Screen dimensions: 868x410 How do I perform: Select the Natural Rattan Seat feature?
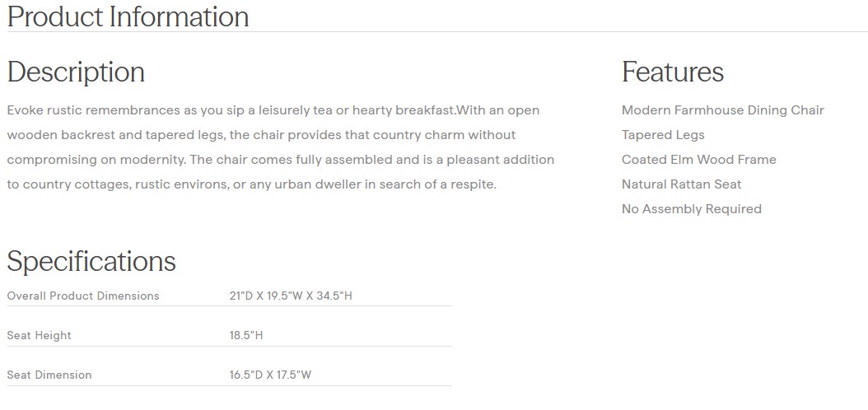[x=681, y=184]
